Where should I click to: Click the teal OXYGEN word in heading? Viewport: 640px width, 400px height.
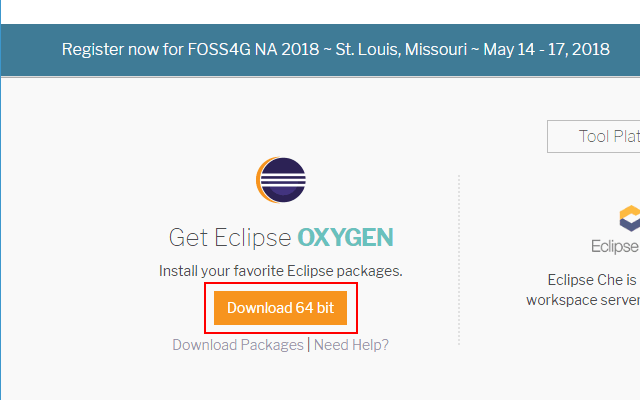[345, 238]
